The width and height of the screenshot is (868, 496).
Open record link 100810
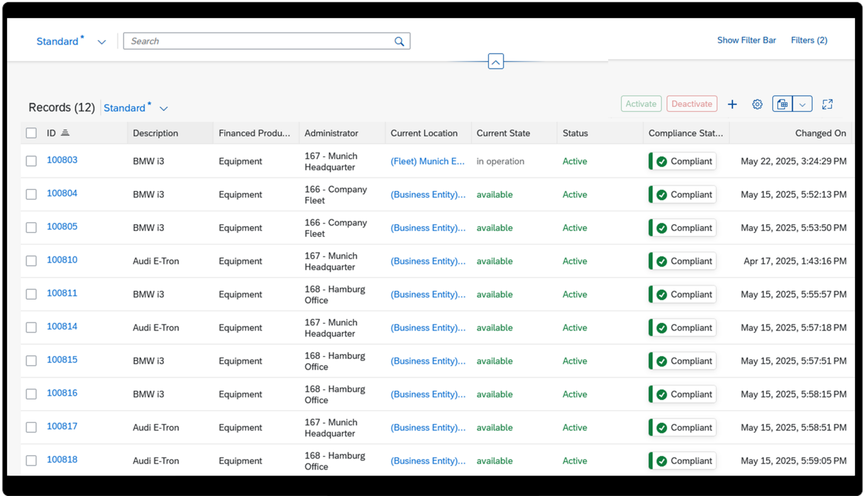coord(62,259)
